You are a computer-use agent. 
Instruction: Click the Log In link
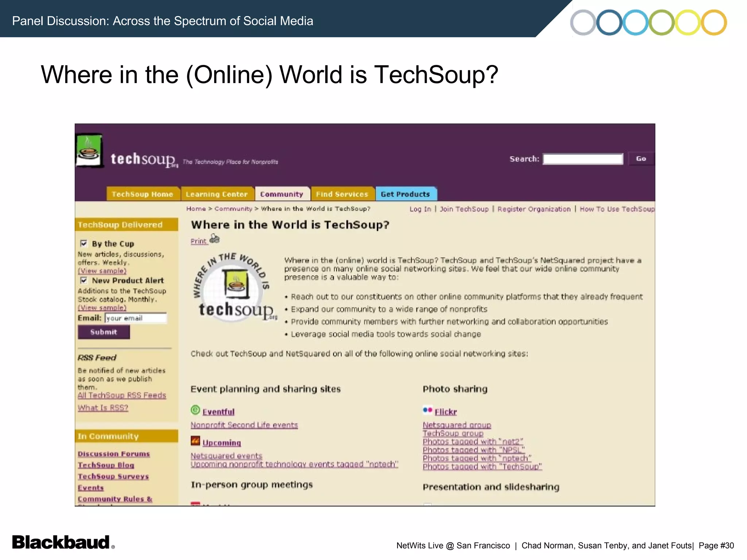tap(420, 209)
